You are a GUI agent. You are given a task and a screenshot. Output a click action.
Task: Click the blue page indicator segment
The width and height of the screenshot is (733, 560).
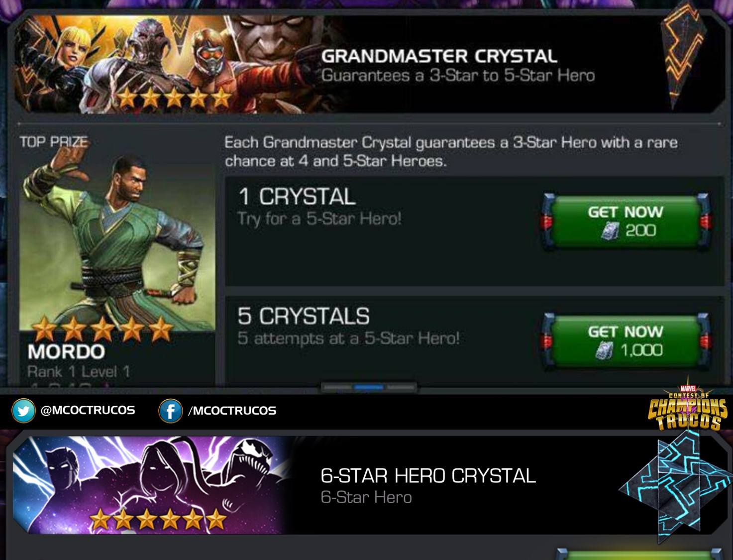369,387
